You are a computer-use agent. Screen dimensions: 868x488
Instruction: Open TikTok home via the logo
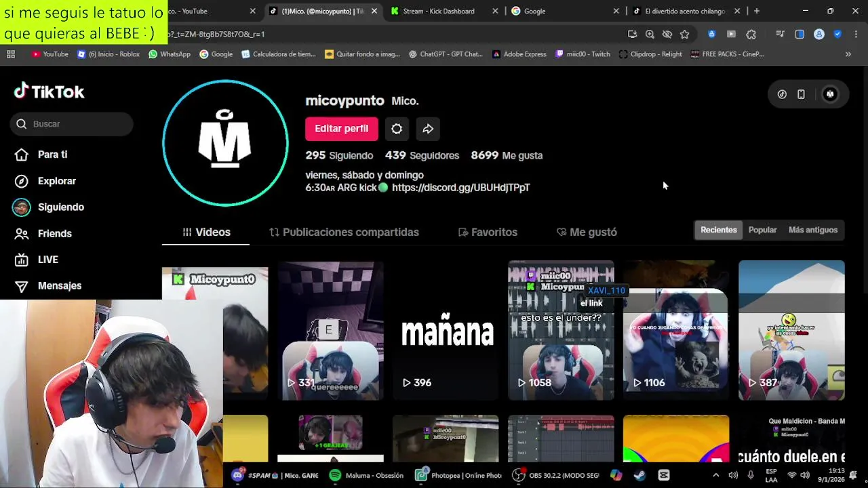(x=49, y=91)
